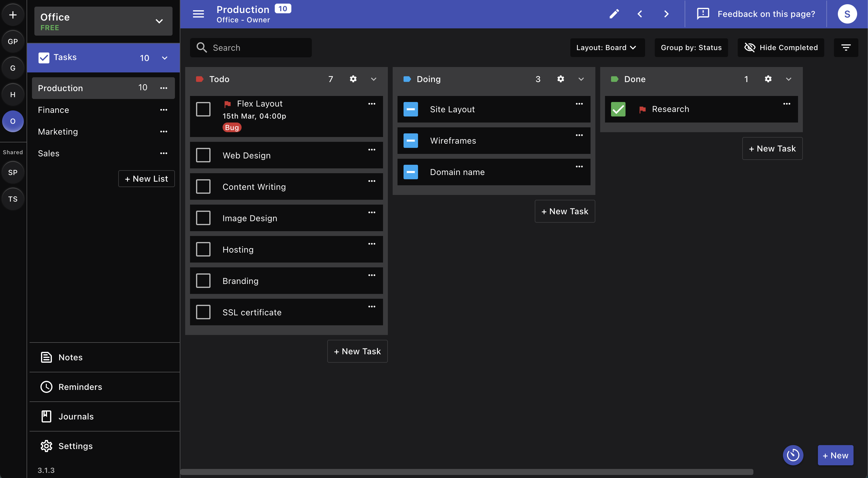Click Feedback on this page link
The image size is (868, 478).
point(756,14)
